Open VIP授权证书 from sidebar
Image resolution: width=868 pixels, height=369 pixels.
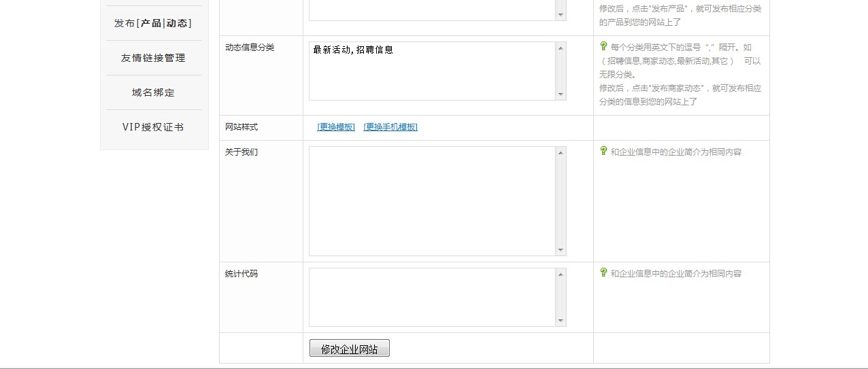(153, 127)
